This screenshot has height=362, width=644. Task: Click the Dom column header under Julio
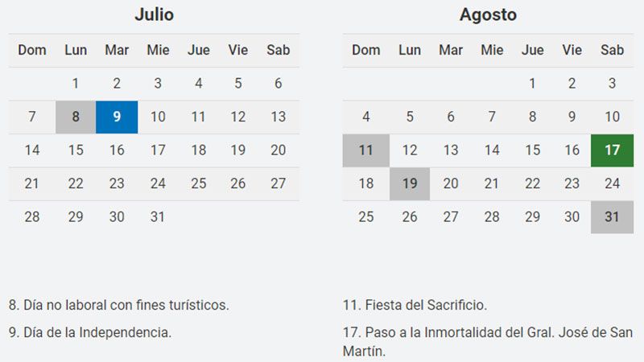(32, 50)
